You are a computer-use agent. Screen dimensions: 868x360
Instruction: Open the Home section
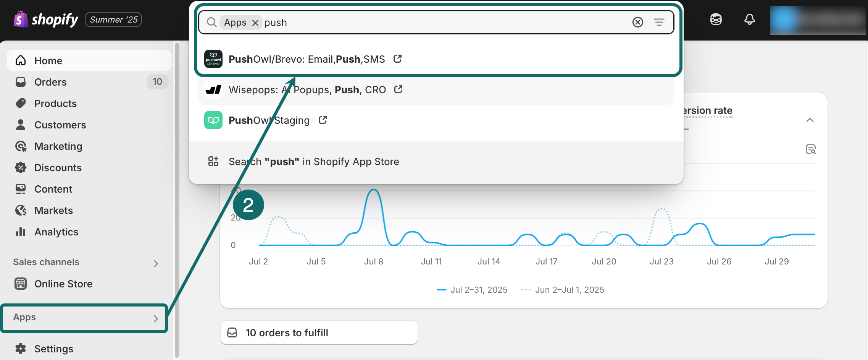(x=48, y=60)
